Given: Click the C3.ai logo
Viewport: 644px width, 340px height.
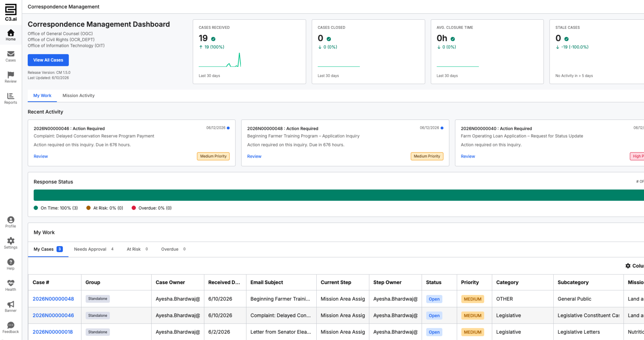Looking at the screenshot, I should (x=11, y=12).
